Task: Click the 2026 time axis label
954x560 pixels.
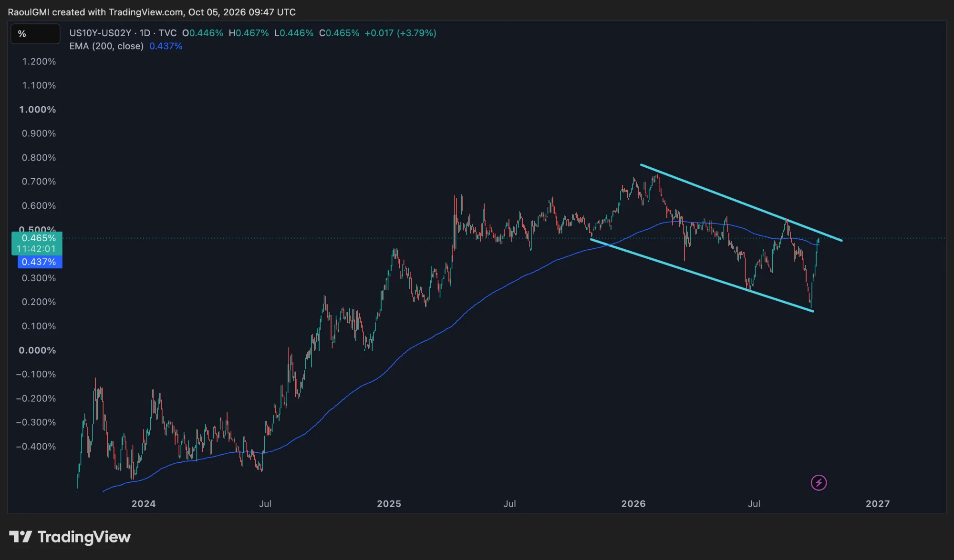Action: [633, 504]
